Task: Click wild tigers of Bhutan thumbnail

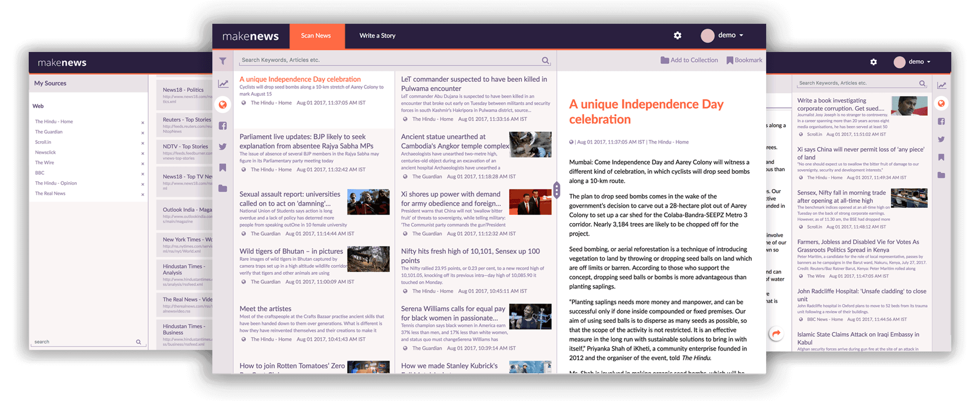Action: click(368, 259)
